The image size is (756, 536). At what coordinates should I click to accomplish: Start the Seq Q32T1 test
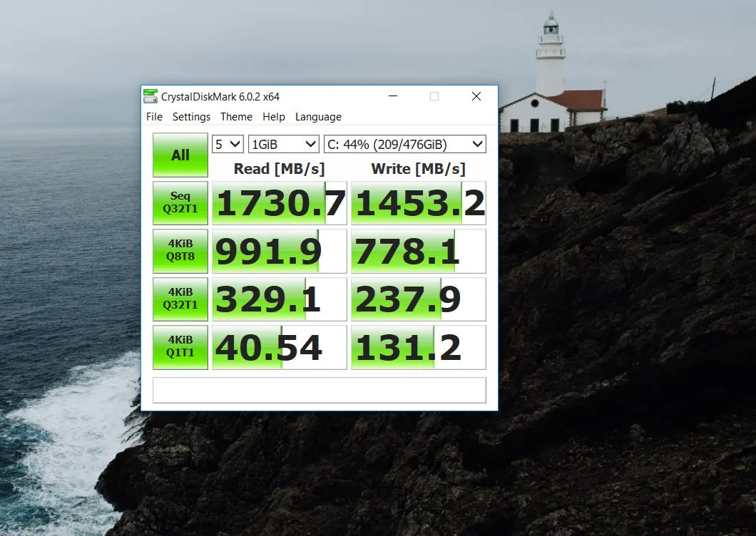point(180,203)
